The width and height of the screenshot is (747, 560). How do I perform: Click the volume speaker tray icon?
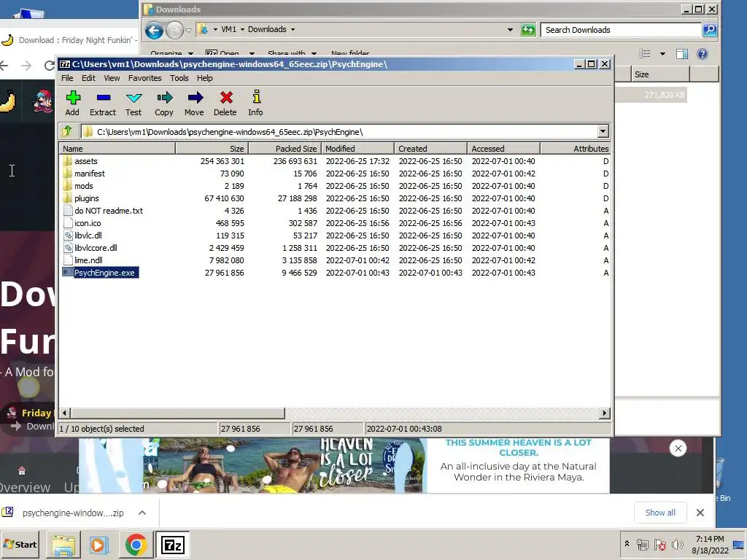(x=677, y=544)
